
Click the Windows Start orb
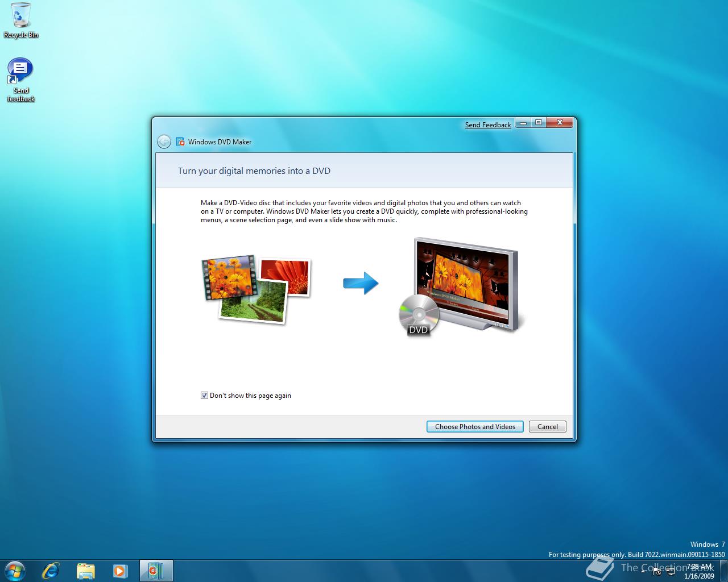15,570
